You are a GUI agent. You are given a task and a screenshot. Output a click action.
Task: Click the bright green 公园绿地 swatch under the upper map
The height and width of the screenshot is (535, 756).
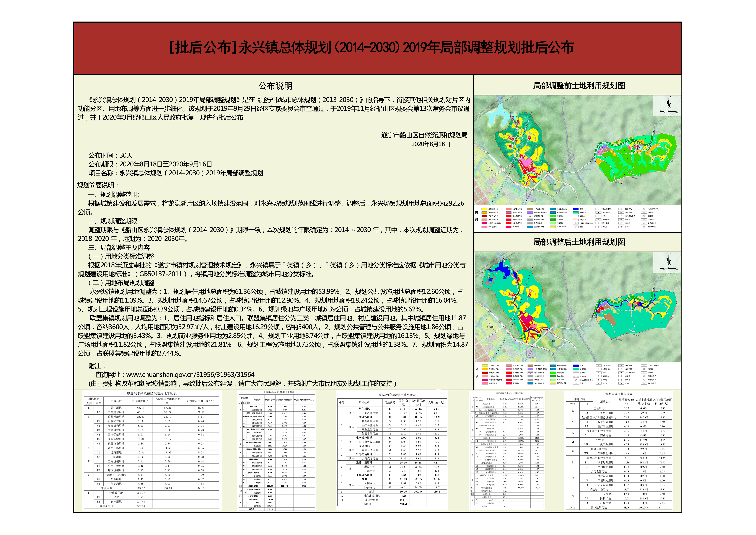coord(553,216)
